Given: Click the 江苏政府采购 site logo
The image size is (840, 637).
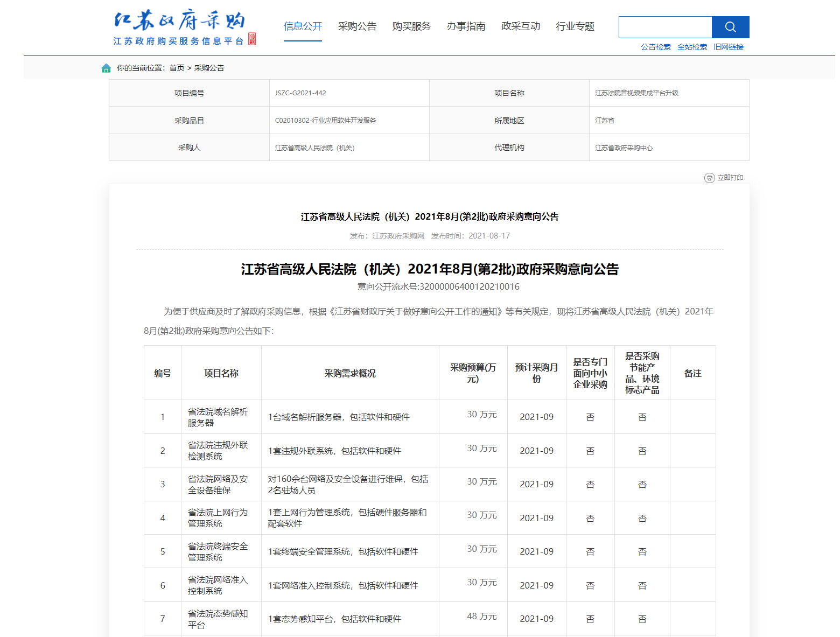Looking at the screenshot, I should [x=184, y=27].
